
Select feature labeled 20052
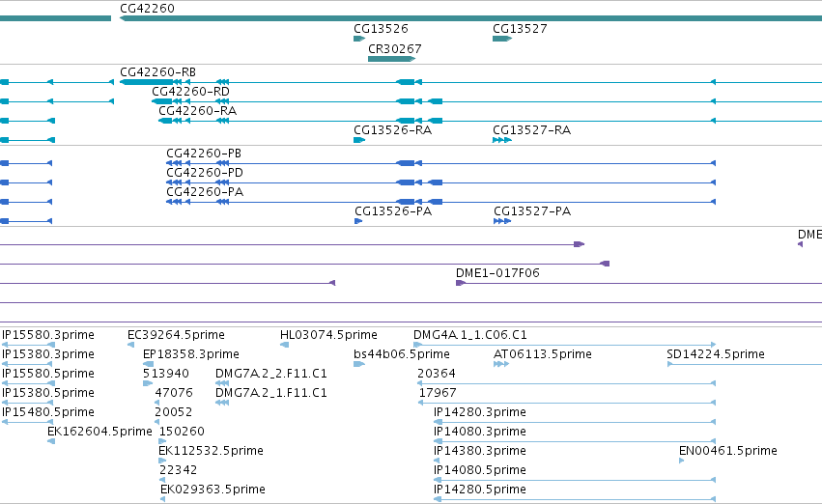coord(174,413)
